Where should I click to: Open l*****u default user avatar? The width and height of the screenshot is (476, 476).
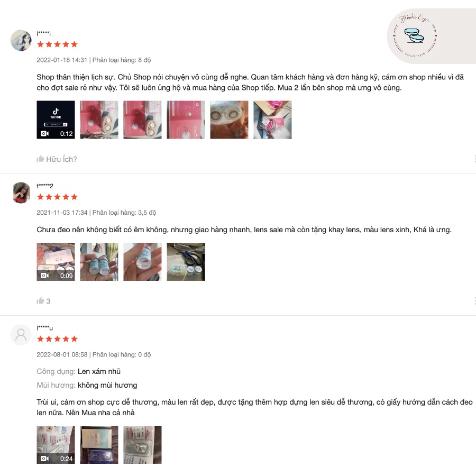pyautogui.click(x=21, y=335)
